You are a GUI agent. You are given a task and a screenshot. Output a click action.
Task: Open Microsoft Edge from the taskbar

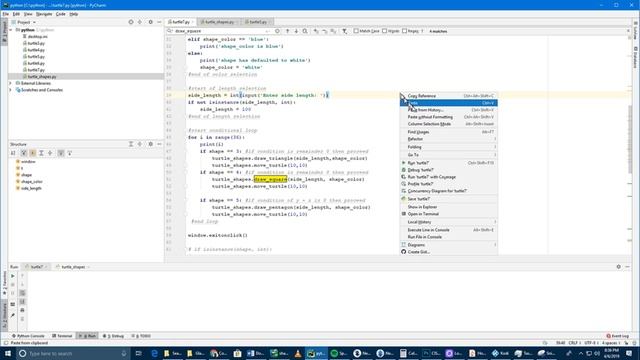[x=154, y=353]
